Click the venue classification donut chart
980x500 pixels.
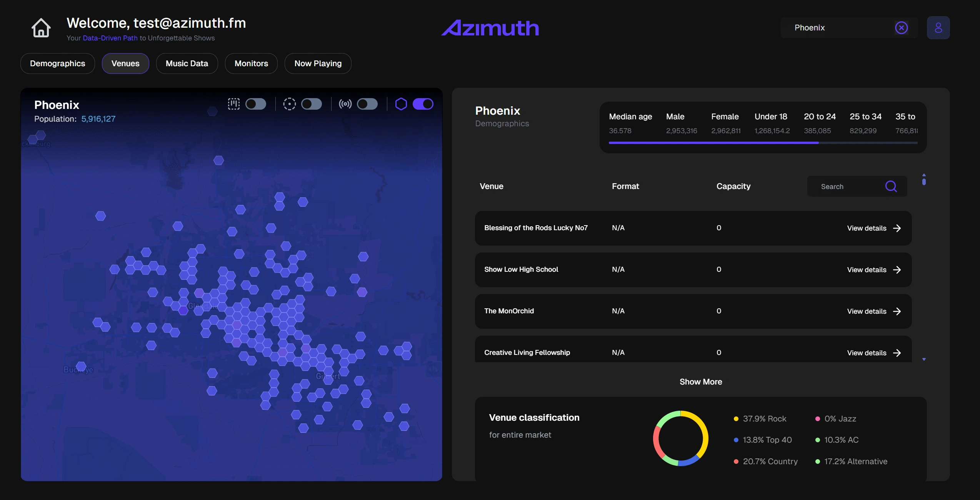click(681, 438)
